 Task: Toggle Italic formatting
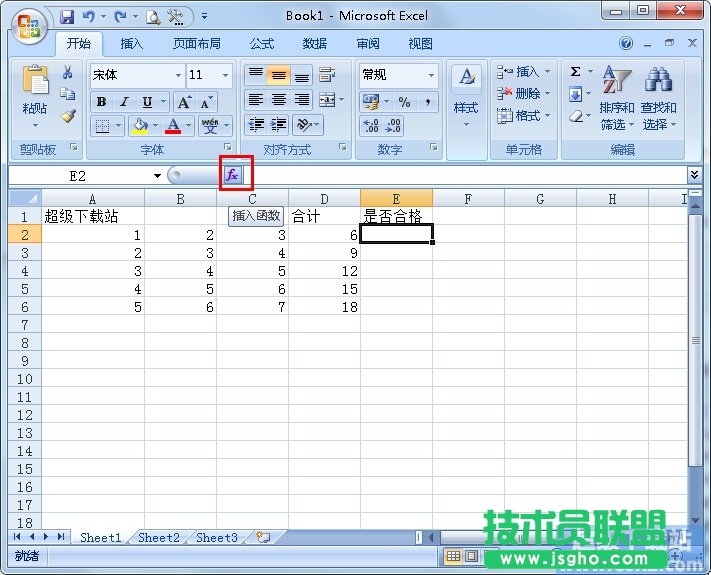tap(124, 102)
